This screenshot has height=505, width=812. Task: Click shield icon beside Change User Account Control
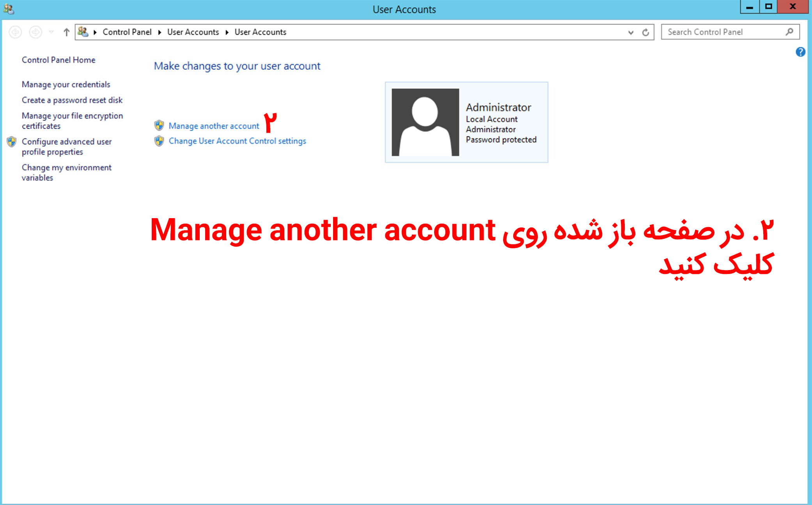click(159, 141)
